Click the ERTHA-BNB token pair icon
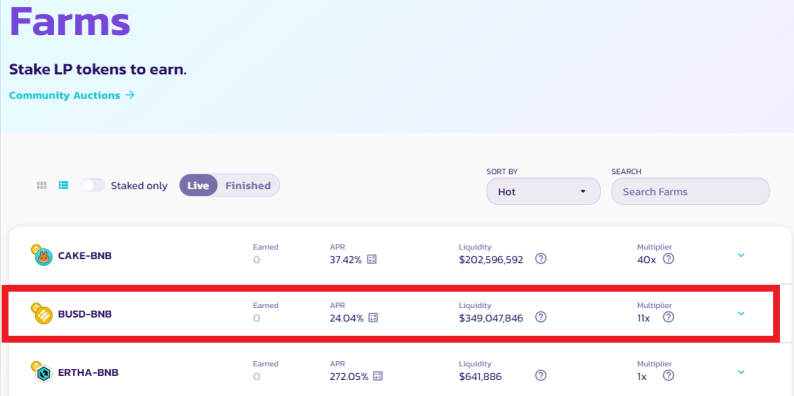Screen dimensions: 794x396 coord(42,372)
